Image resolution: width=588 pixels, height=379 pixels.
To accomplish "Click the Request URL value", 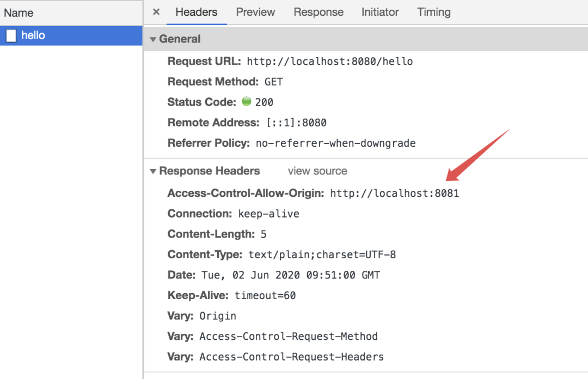I will [329, 61].
